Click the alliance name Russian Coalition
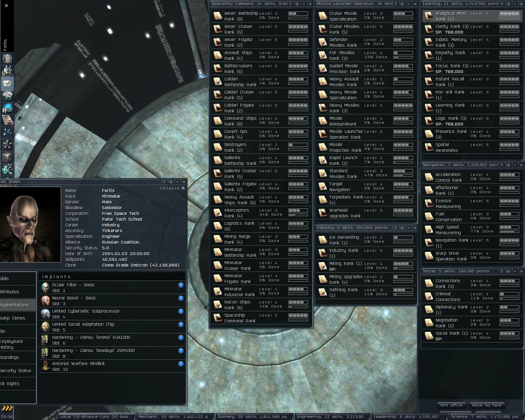 121,242
